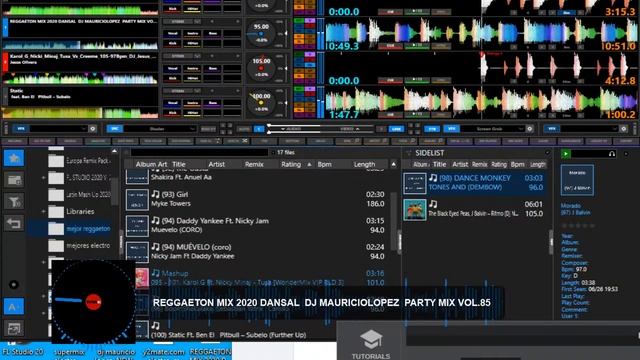Adjust the 95.00 pitch knob
The height and width of the screenshot is (360, 640).
point(261,34)
